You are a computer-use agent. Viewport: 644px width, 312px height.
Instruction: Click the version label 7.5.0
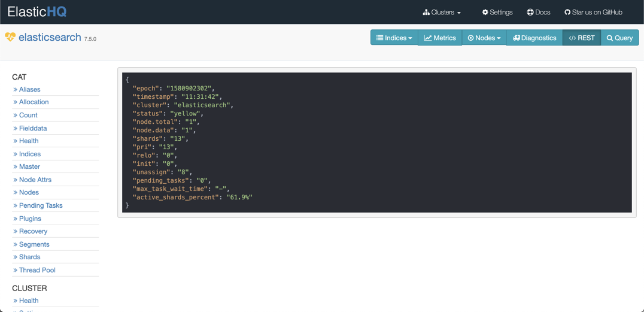90,39
